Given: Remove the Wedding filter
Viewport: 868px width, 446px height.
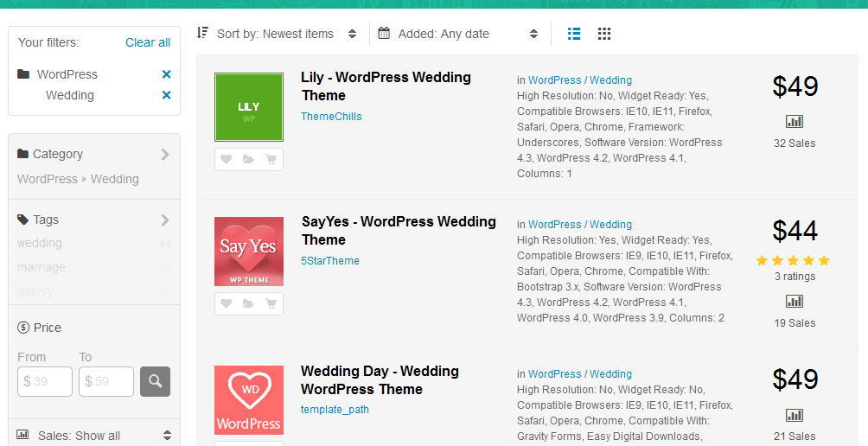Looking at the screenshot, I should [x=166, y=95].
